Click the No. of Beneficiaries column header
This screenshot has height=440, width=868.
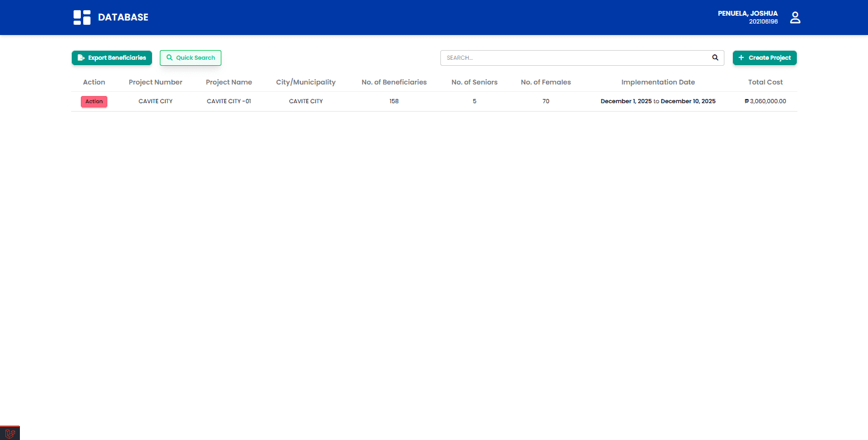[394, 82]
